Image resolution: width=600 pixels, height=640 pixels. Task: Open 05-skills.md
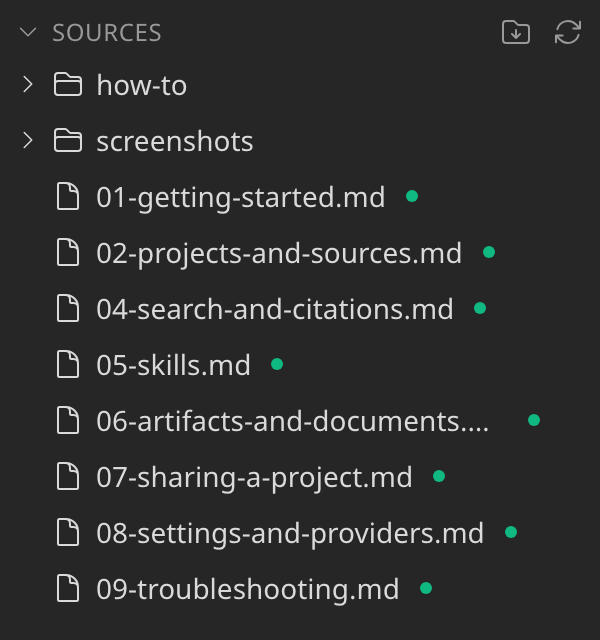point(173,365)
